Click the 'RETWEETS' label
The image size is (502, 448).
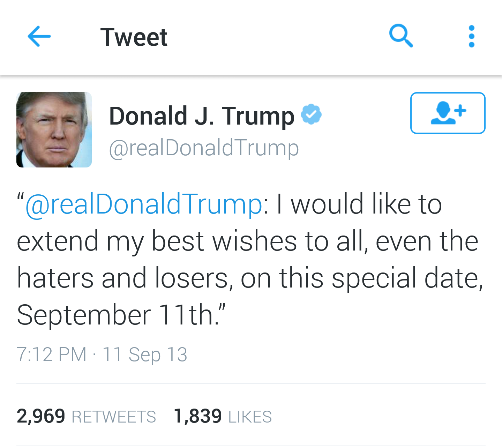[114, 417]
